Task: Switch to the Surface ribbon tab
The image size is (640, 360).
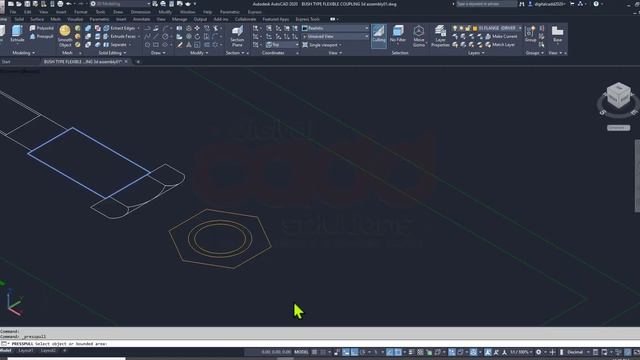Action: tap(37, 19)
